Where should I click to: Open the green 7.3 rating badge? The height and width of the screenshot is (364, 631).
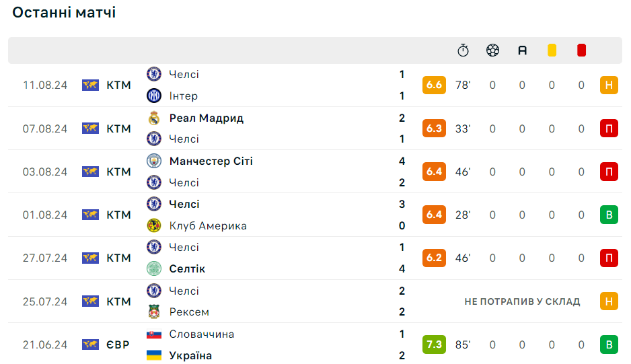434,344
